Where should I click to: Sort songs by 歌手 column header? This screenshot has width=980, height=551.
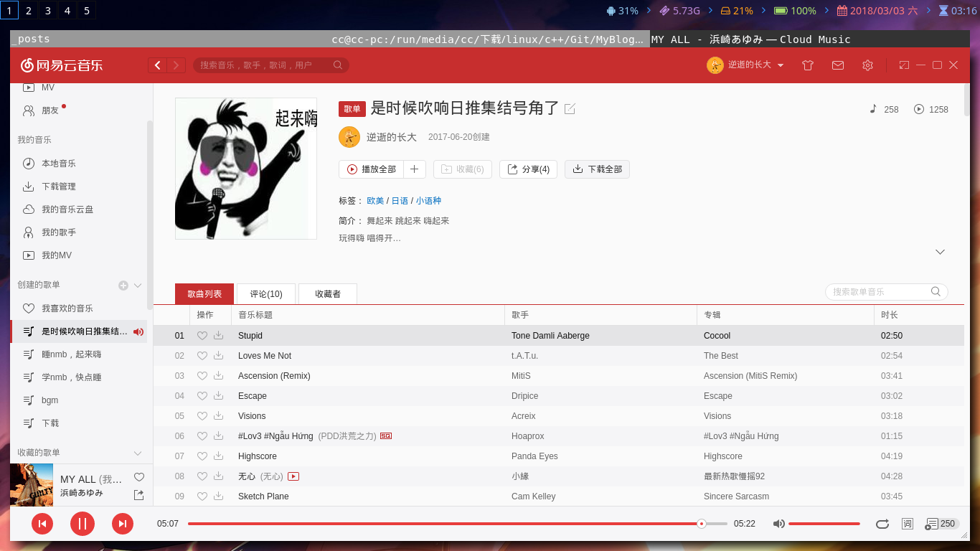pos(600,315)
